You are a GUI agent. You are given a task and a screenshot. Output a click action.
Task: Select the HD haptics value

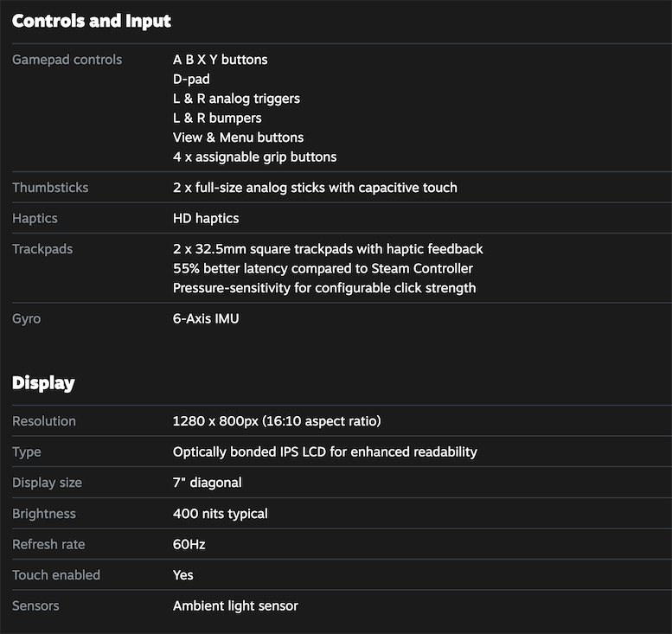[x=206, y=219]
